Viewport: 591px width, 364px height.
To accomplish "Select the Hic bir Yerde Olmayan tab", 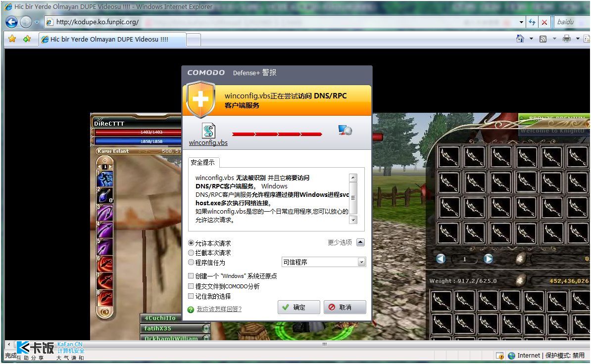I will pyautogui.click(x=112, y=39).
